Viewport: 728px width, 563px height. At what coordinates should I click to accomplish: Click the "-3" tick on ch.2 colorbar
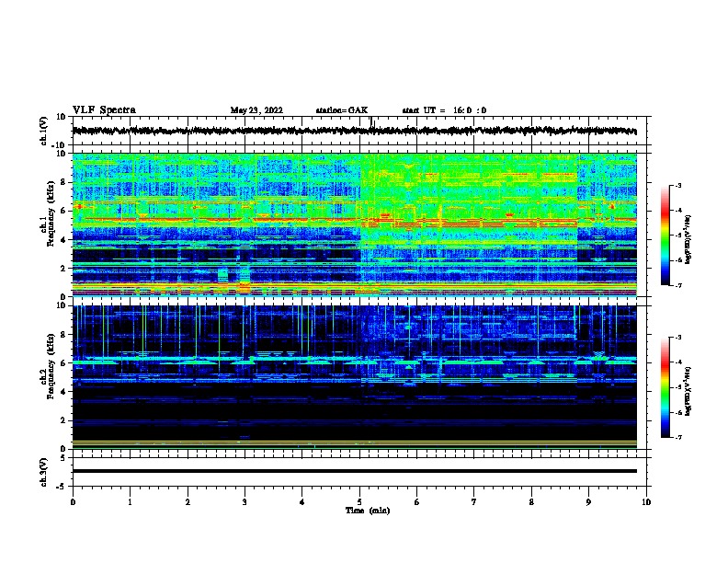click(x=678, y=338)
